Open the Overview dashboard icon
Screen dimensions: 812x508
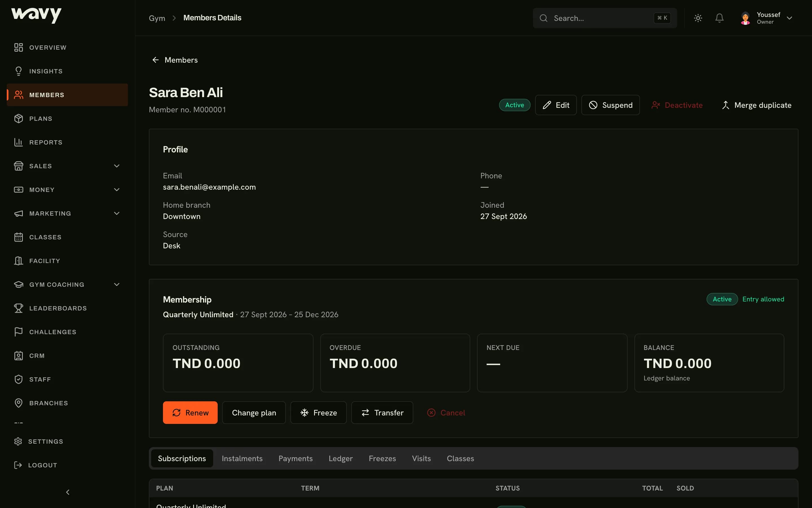tap(18, 47)
